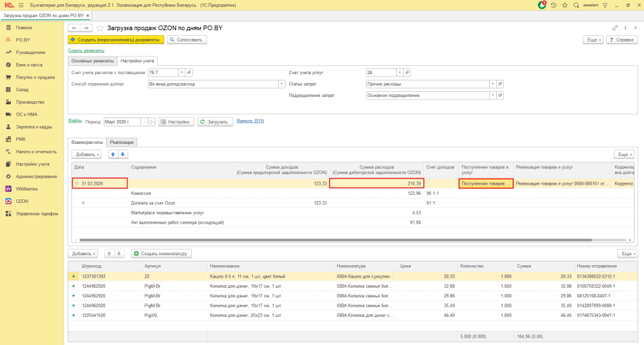The width and height of the screenshot is (644, 345).
Task: Move settlements row down with blue arrow
Action: coord(123,154)
